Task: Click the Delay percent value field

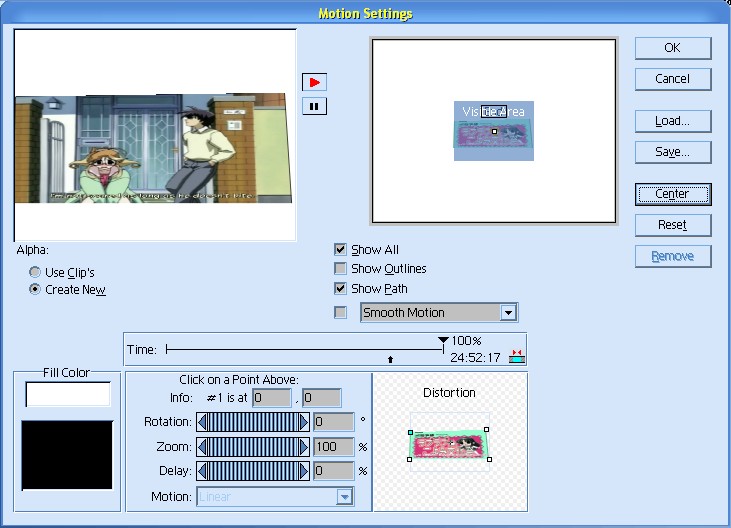Action: tap(333, 471)
